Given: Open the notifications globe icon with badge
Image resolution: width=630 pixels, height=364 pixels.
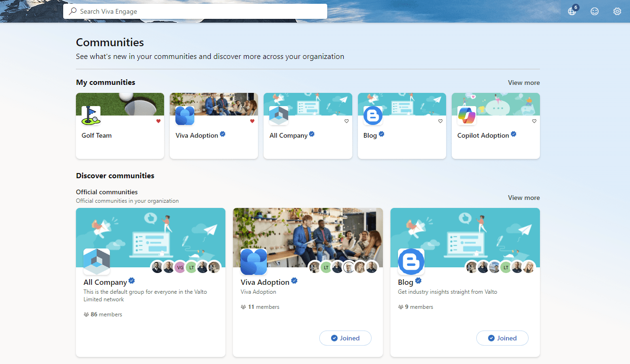Looking at the screenshot, I should 572,11.
